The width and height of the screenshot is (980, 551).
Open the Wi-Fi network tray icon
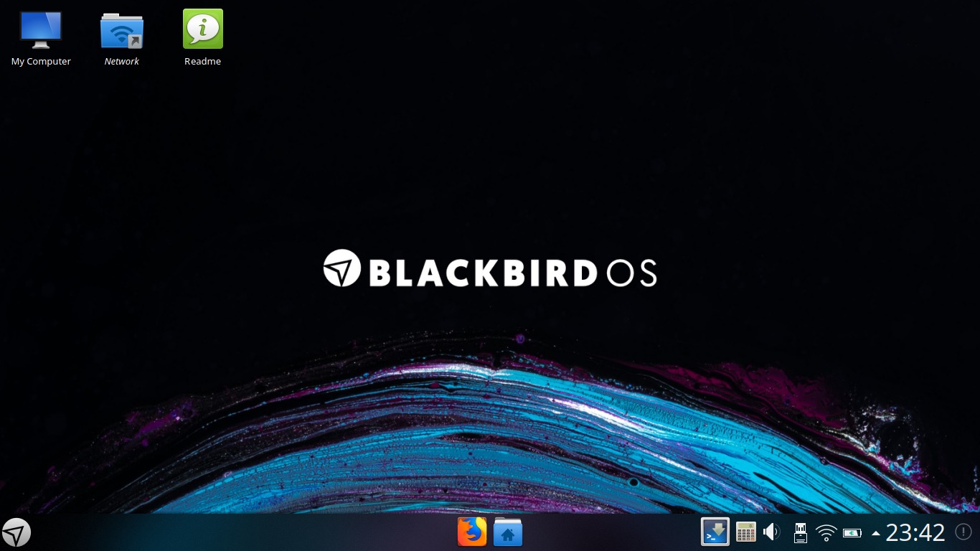pos(826,532)
